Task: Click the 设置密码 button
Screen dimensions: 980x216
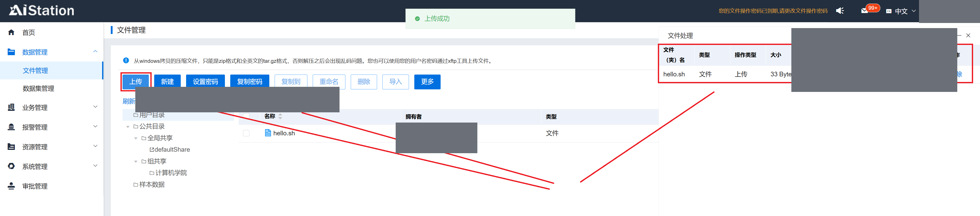Action: (205, 81)
